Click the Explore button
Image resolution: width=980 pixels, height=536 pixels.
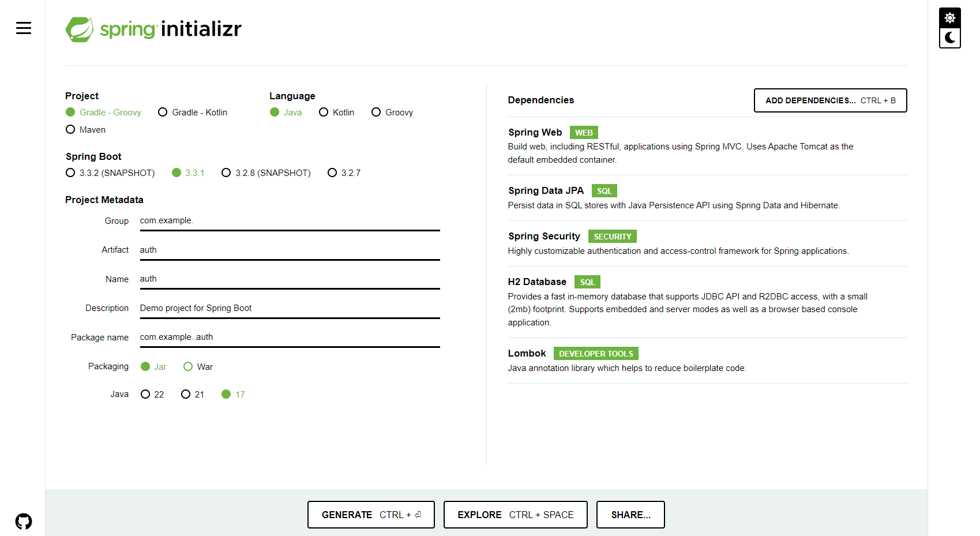515,515
